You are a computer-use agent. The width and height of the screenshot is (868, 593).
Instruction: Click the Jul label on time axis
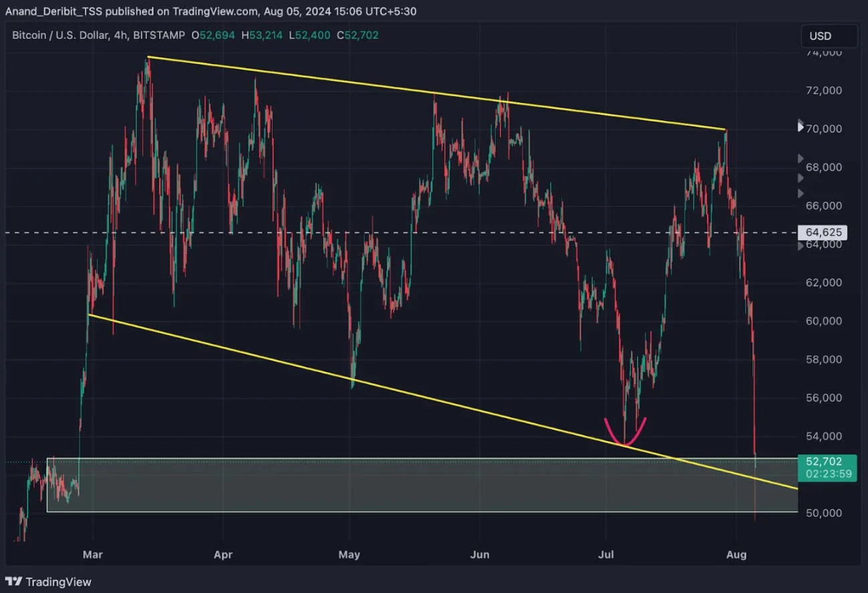pos(605,554)
